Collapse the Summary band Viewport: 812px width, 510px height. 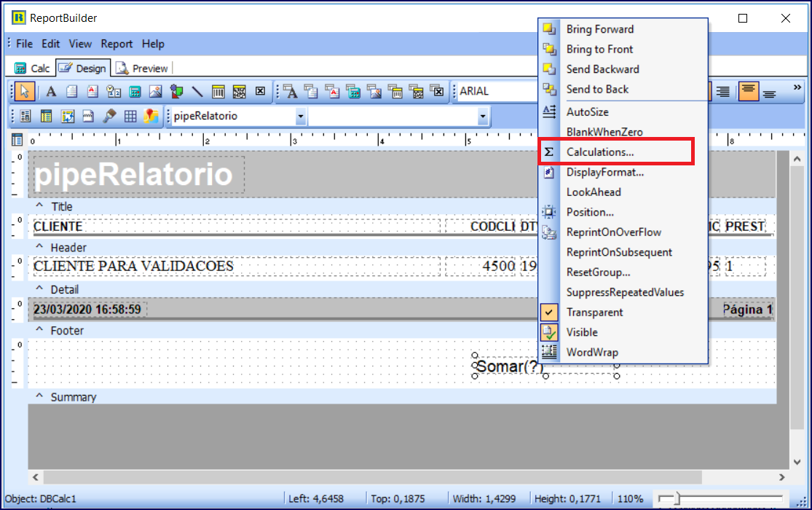(39, 396)
